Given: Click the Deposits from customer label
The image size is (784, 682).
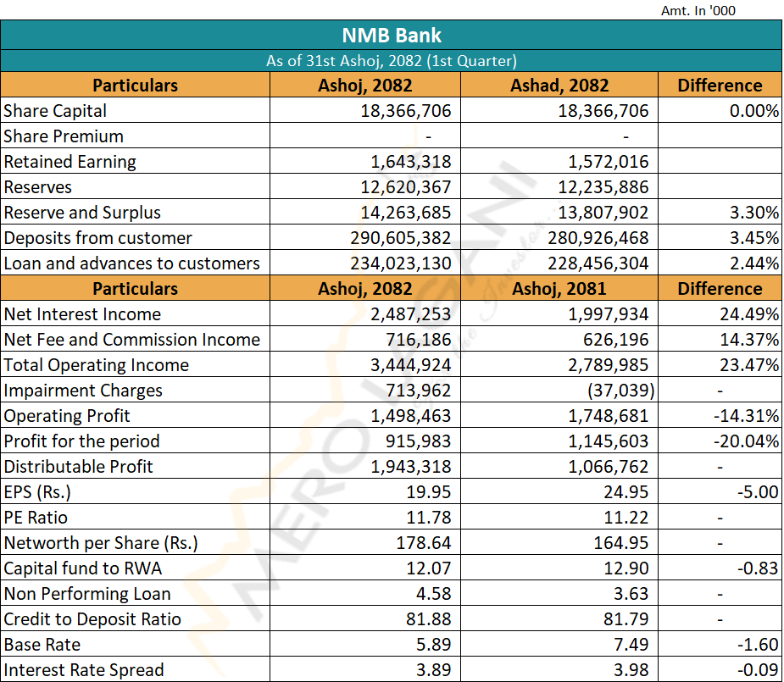Looking at the screenshot, I should coord(98,238).
